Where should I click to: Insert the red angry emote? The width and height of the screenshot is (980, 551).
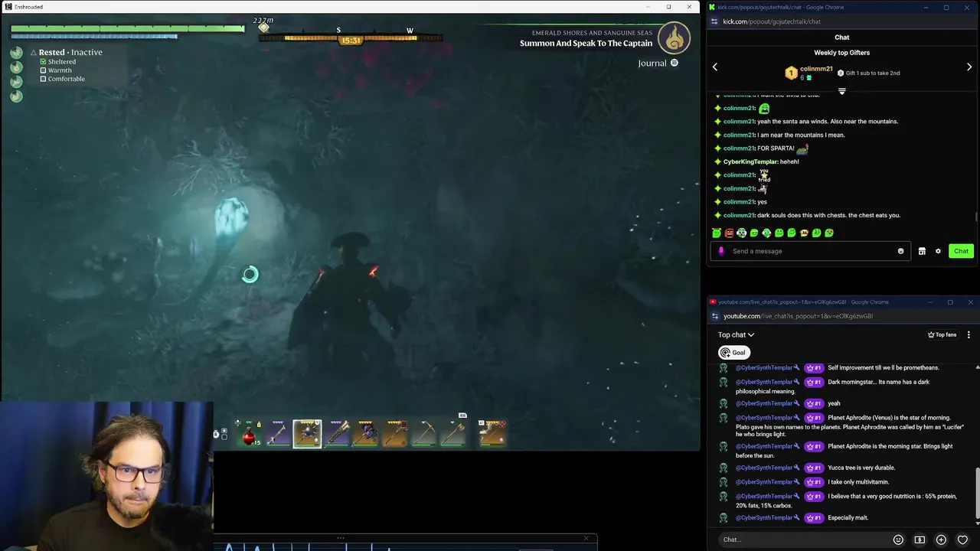729,233
